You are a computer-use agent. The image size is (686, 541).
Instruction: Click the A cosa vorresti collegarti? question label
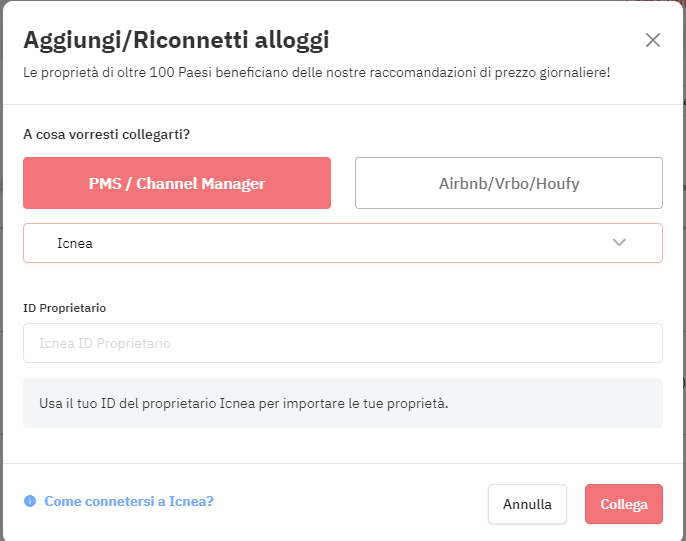106,134
